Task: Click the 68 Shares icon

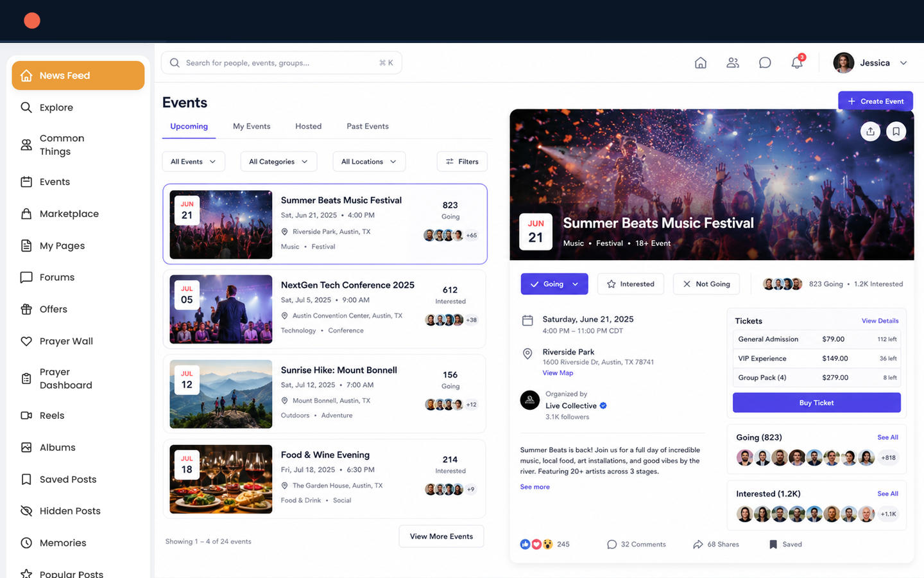Action: coord(698,544)
